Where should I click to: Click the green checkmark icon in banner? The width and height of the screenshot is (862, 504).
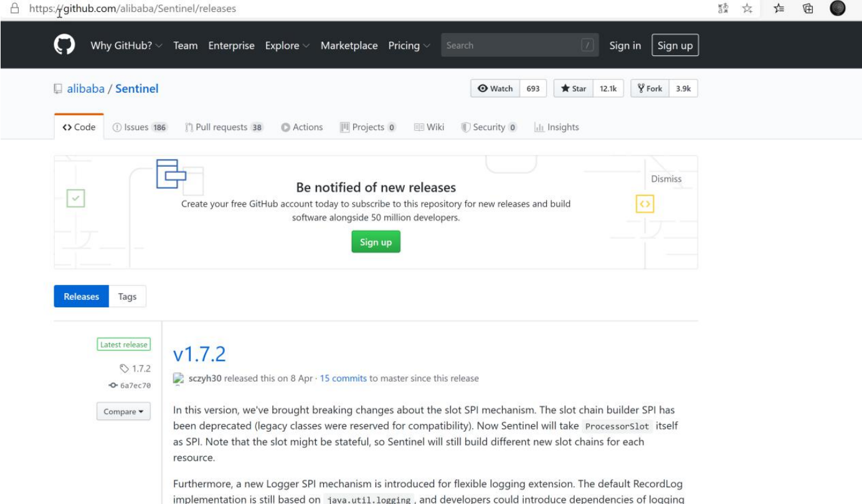[75, 198]
